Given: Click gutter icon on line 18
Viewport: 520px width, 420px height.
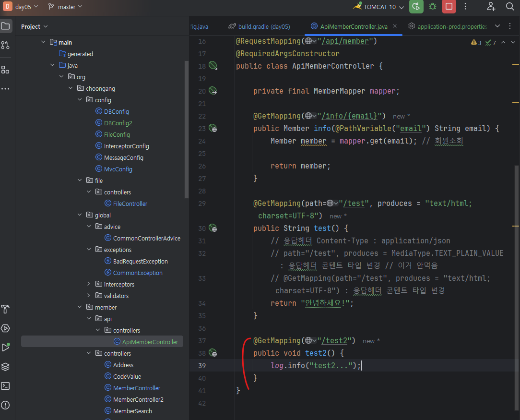Looking at the screenshot, I should point(213,66).
